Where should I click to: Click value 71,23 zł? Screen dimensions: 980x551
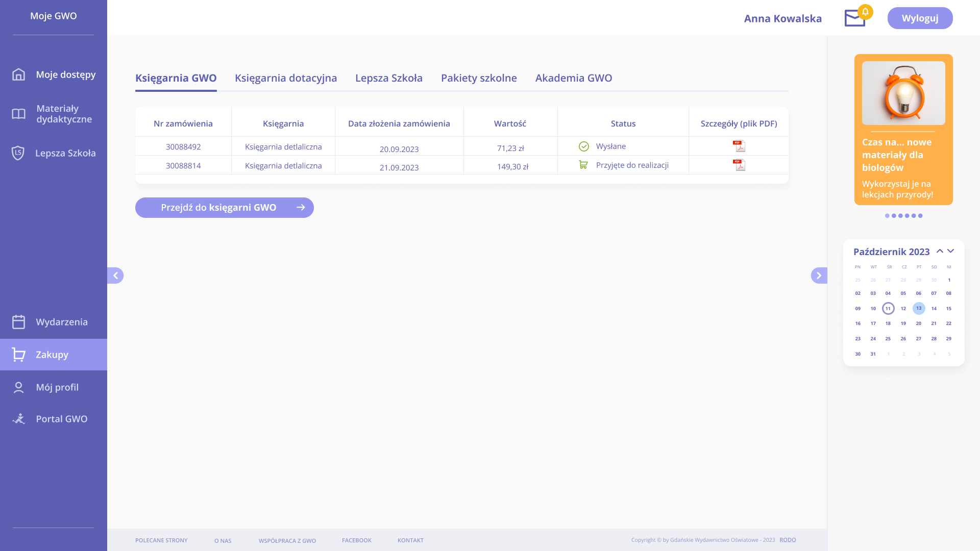[510, 148]
